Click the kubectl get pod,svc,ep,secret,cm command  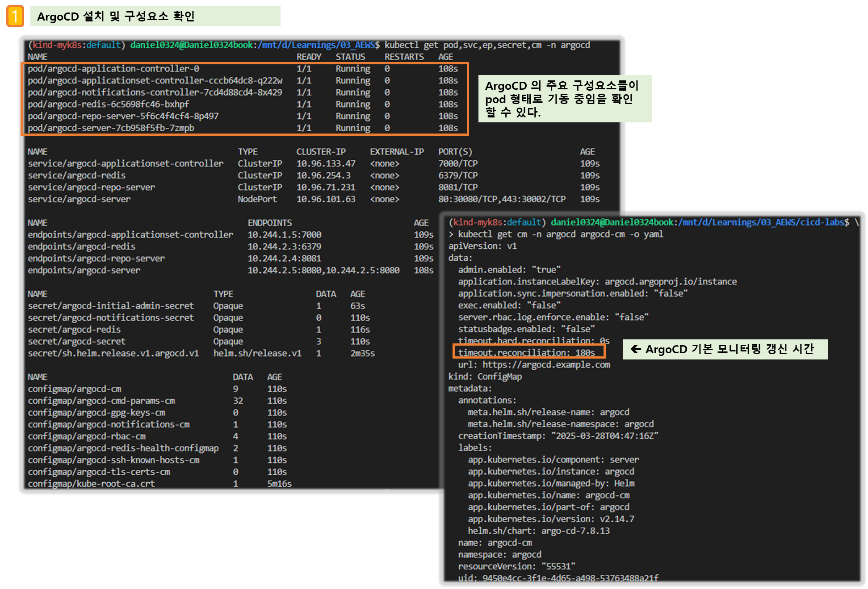[x=487, y=45]
